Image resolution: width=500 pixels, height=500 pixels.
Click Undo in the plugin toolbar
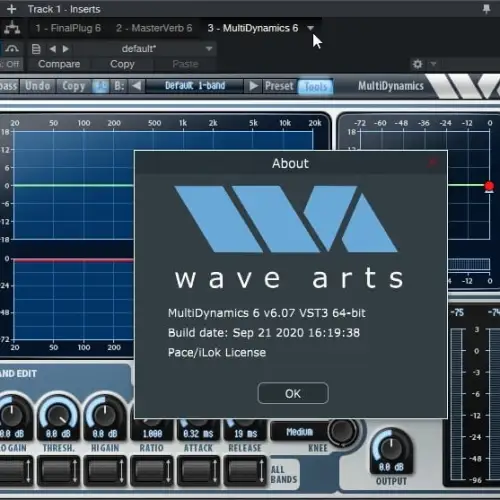click(x=38, y=86)
